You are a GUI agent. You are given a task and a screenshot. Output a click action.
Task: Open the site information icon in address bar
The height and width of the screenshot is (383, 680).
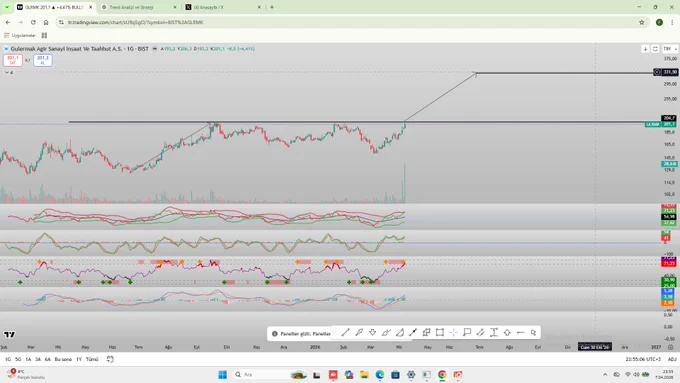[x=61, y=22]
